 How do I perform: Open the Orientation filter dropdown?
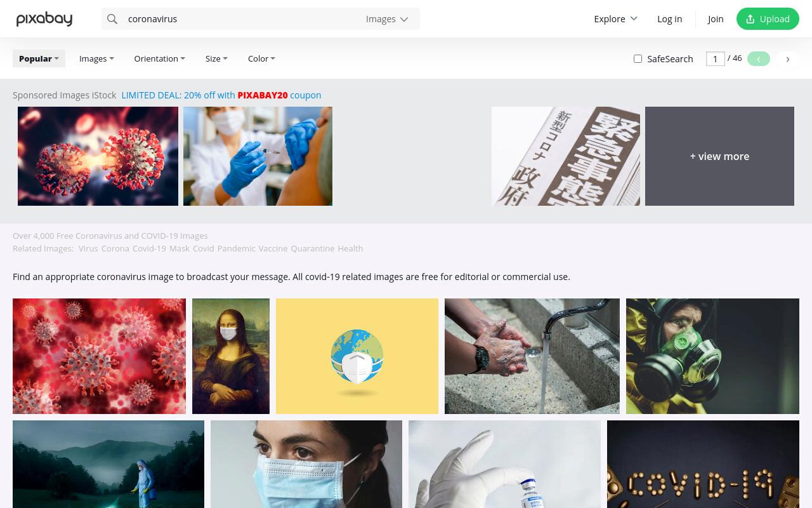pyautogui.click(x=159, y=58)
